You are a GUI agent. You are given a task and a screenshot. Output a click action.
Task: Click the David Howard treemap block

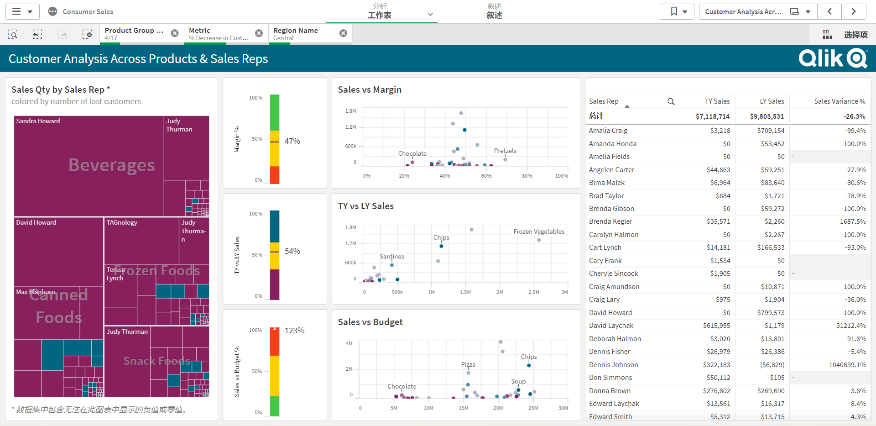click(x=59, y=252)
